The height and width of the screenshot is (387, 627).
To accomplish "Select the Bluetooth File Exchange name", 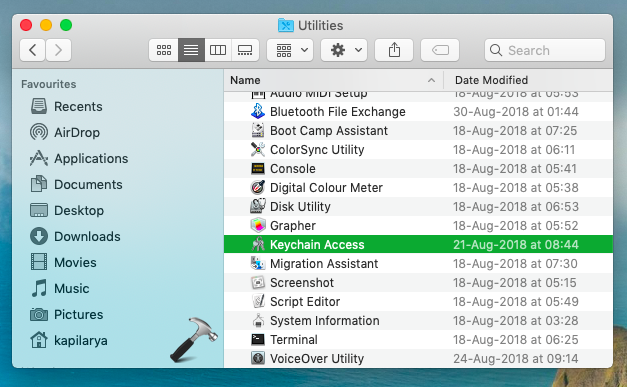I will [337, 112].
